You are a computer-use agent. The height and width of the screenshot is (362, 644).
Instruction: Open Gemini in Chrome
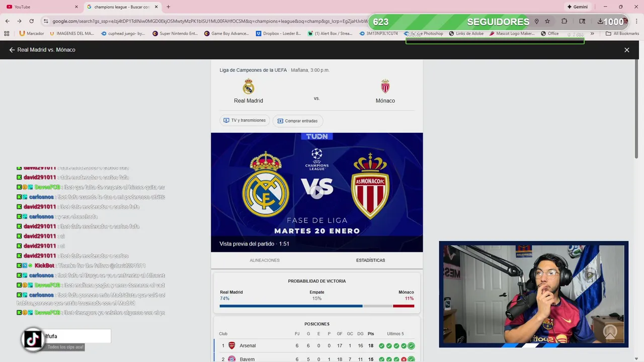pyautogui.click(x=577, y=7)
